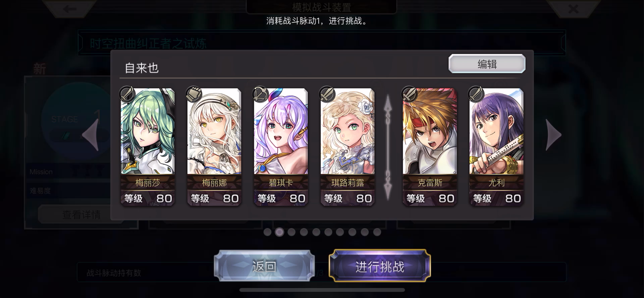Viewport: 644px width, 298px height.
Task: Select the 梅丽莎 character card portrait
Action: pyautogui.click(x=148, y=131)
